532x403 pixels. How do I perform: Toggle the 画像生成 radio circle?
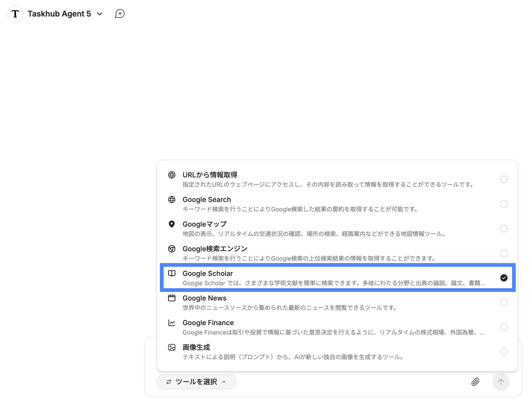point(504,352)
